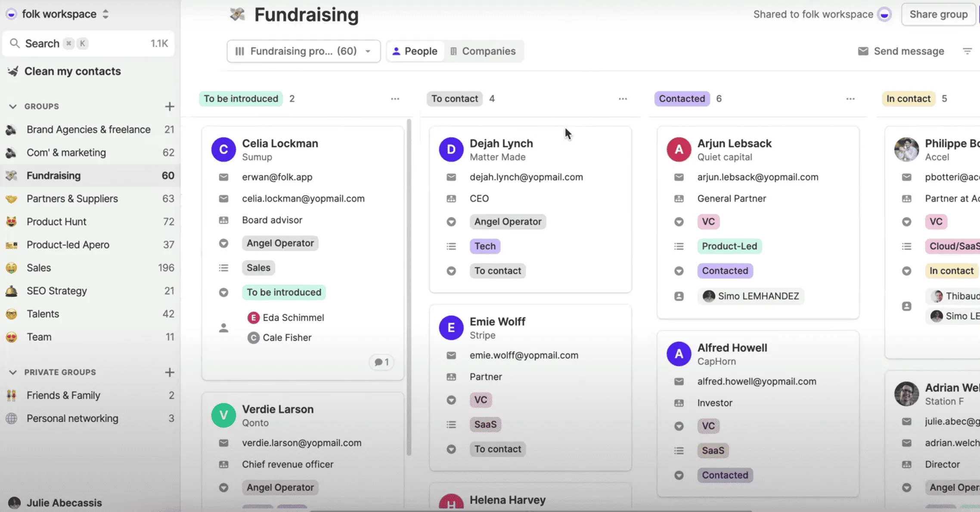Click the Helena Harvey card name
The width and height of the screenshot is (980, 512).
(507, 500)
